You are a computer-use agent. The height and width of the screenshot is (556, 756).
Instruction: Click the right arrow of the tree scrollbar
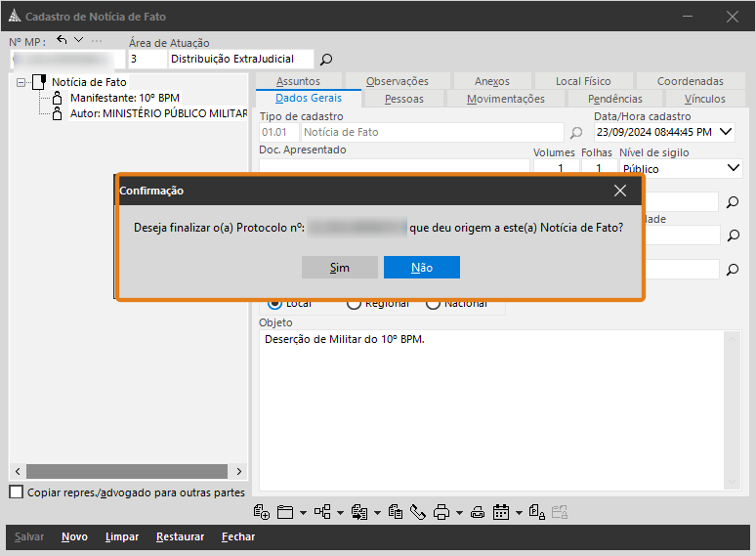point(239,471)
